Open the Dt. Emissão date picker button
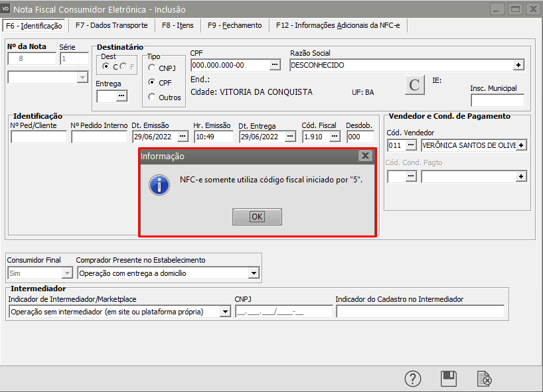The image size is (543, 392). tap(183, 137)
